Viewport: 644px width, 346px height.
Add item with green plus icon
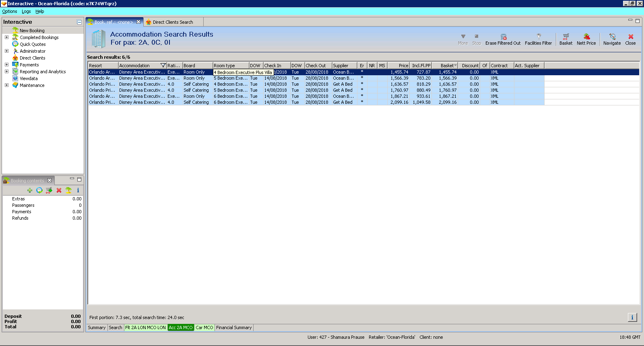[30, 190]
